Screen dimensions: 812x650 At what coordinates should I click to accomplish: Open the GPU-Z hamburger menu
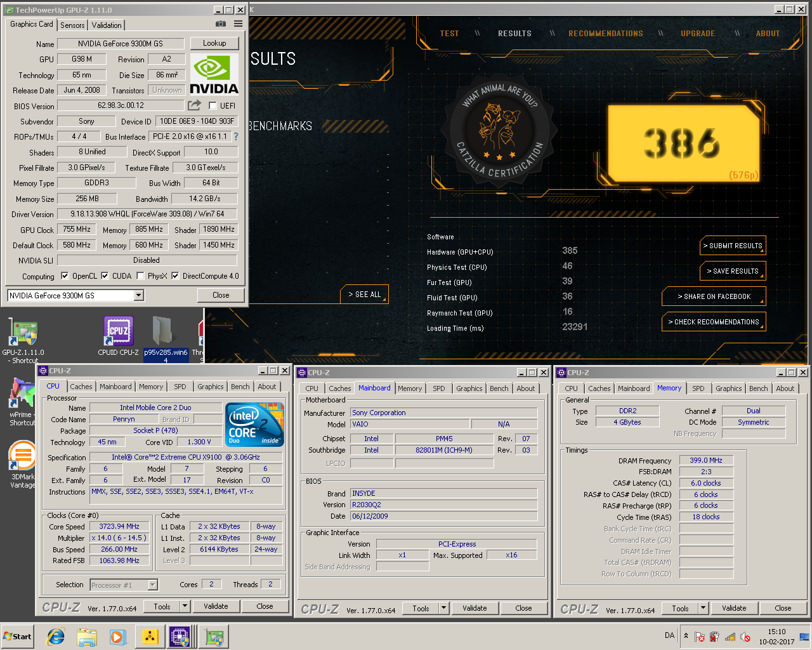(238, 24)
